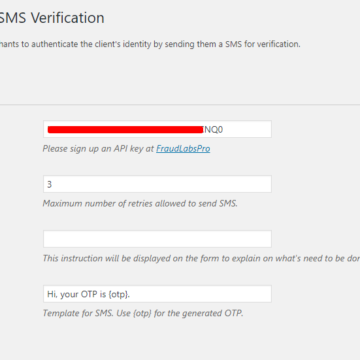Image resolution: width=360 pixels, height=360 pixels.
Task: Click the empty instruction text field
Action: tap(157, 239)
